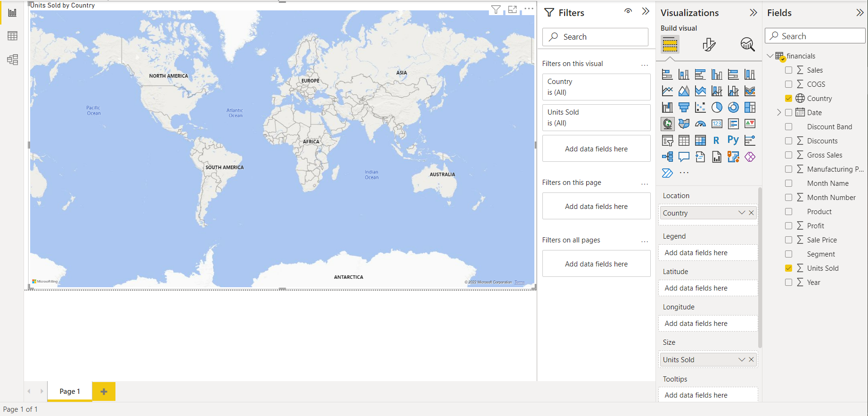This screenshot has width=868, height=416.
Task: Select the Q&A visual icon
Action: click(684, 157)
